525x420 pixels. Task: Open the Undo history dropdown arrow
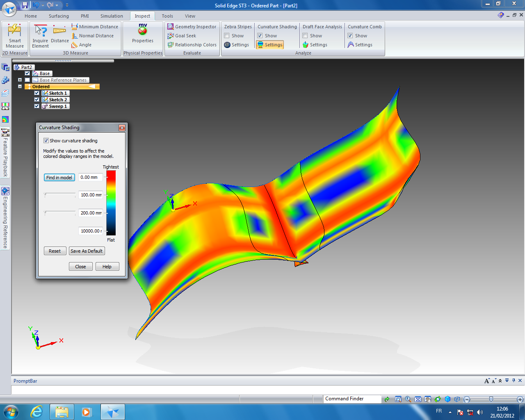click(42, 5)
